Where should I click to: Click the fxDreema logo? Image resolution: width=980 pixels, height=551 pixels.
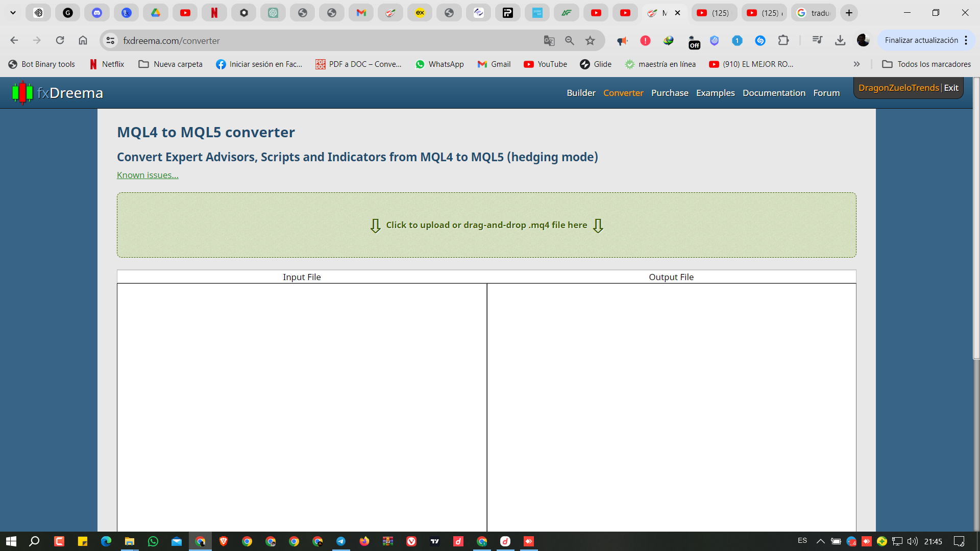58,93
